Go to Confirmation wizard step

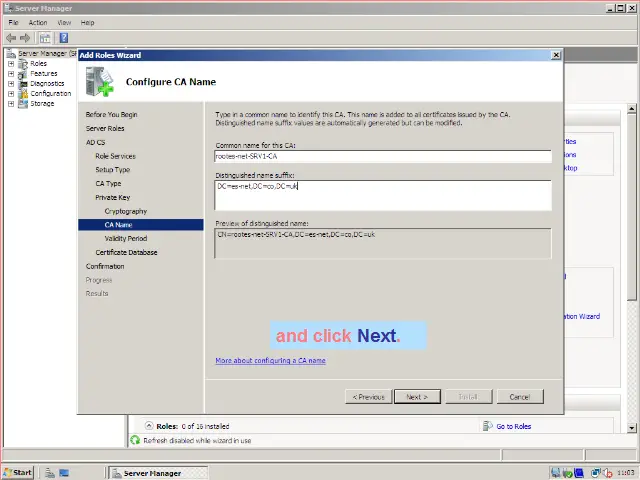(105, 267)
